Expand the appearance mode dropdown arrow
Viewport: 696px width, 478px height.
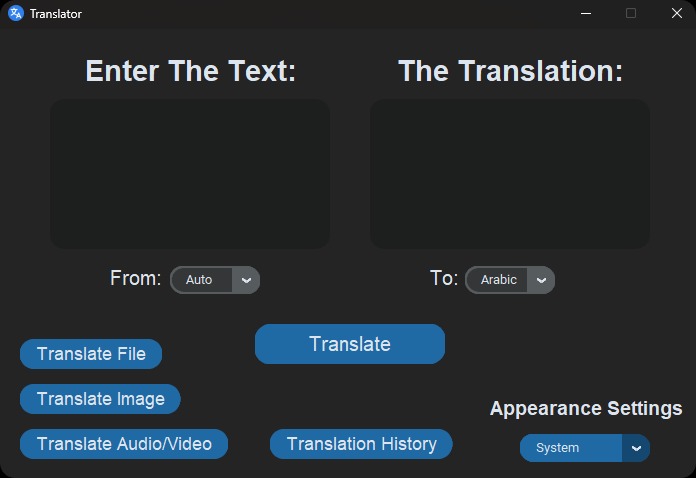click(x=636, y=448)
